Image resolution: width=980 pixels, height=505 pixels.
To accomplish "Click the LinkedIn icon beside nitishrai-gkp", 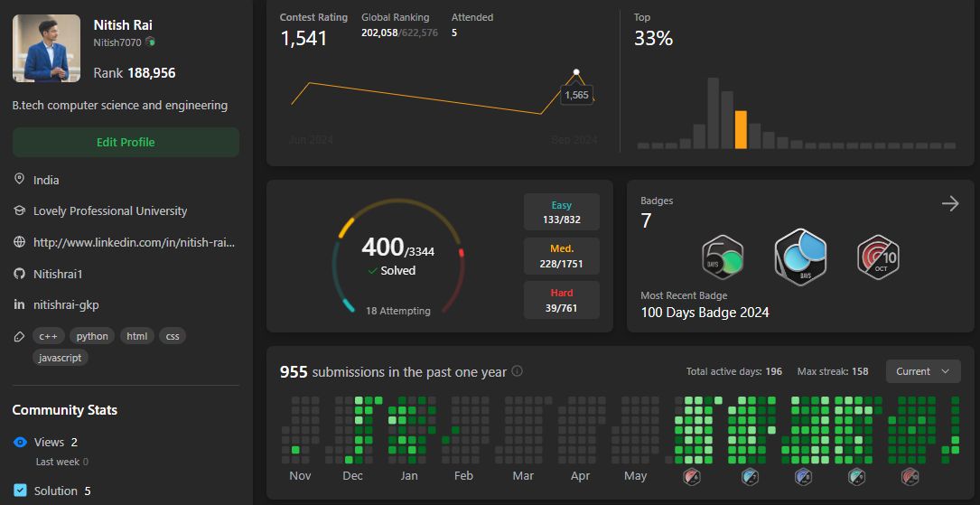I will pyautogui.click(x=19, y=304).
